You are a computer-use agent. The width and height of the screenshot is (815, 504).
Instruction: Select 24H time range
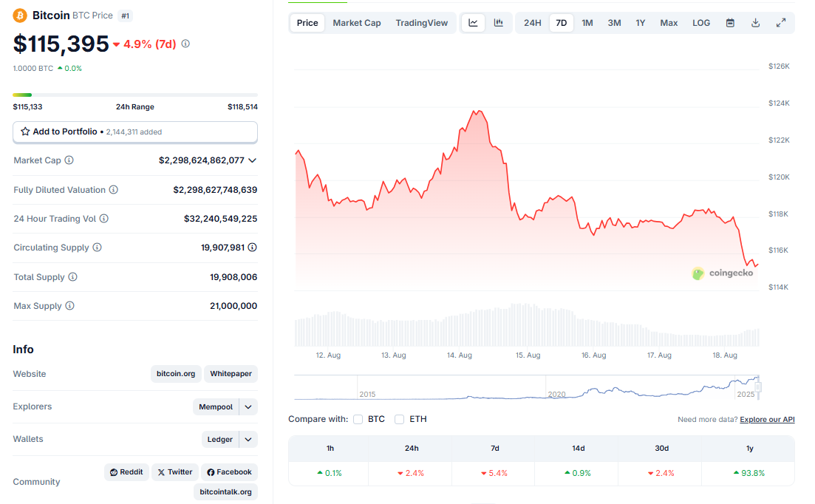532,23
